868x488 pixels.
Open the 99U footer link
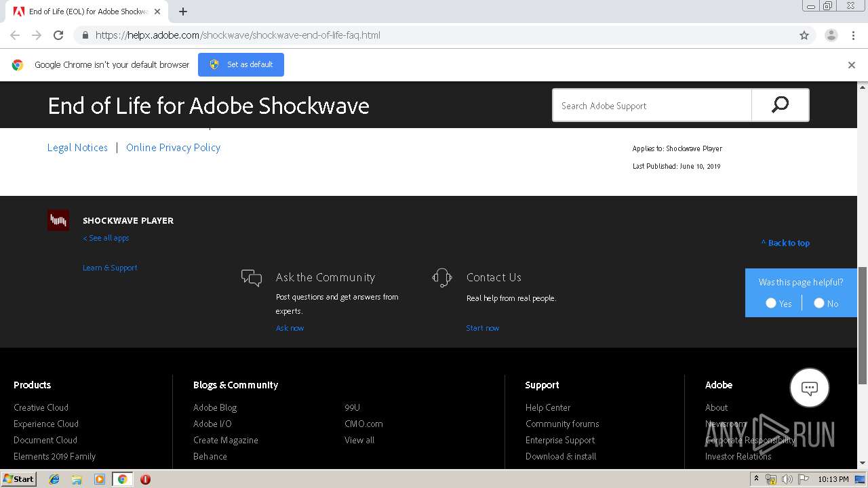tap(352, 407)
